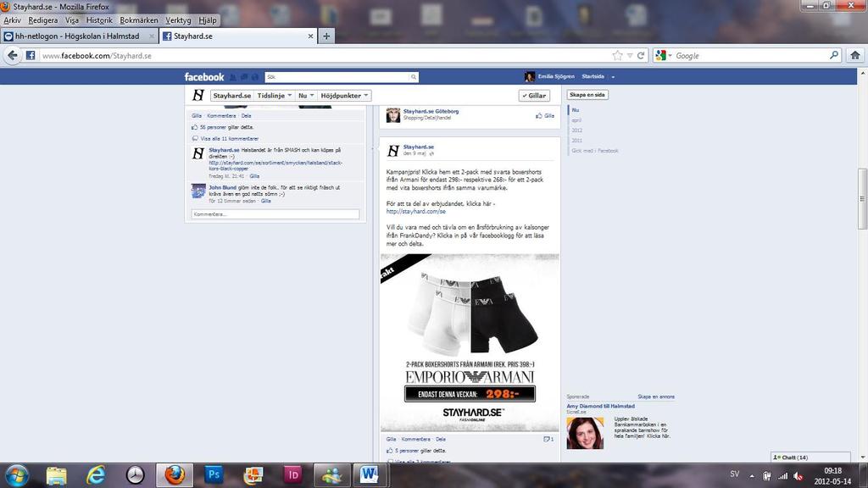Viewport: 868px width, 488px height.
Task: Click the muted volume icon in system tray
Action: click(x=798, y=476)
